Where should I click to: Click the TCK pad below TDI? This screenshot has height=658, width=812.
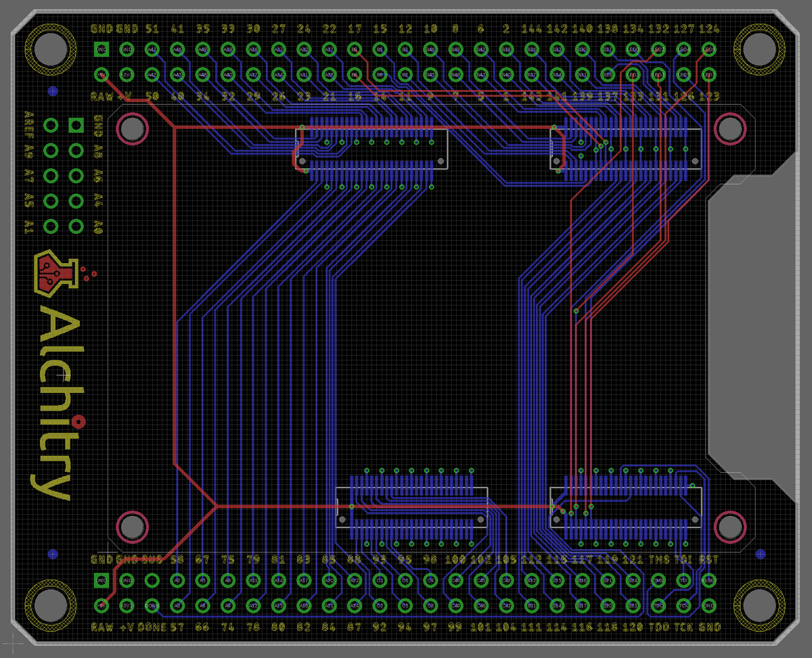684,606
